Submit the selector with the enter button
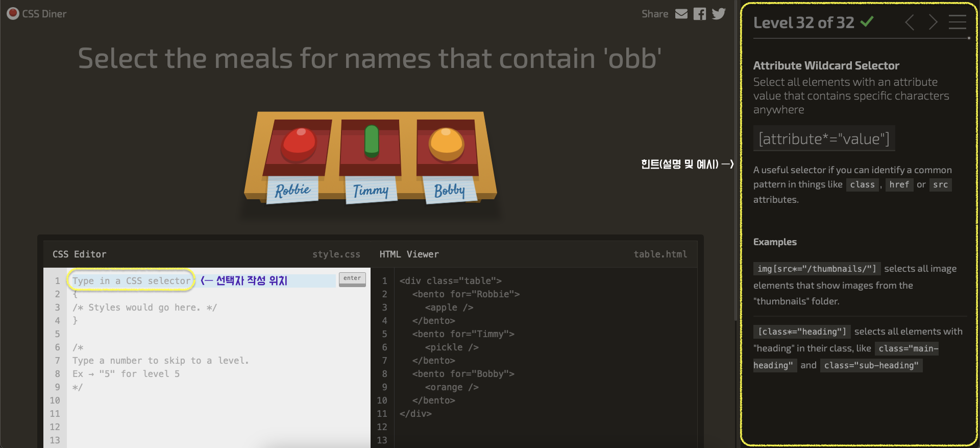 pyautogui.click(x=352, y=279)
